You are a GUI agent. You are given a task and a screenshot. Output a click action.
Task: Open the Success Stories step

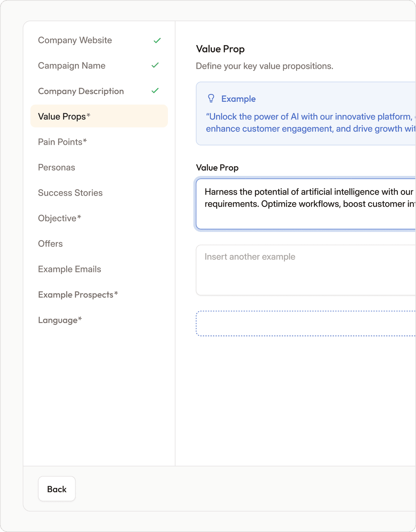pyautogui.click(x=99, y=193)
